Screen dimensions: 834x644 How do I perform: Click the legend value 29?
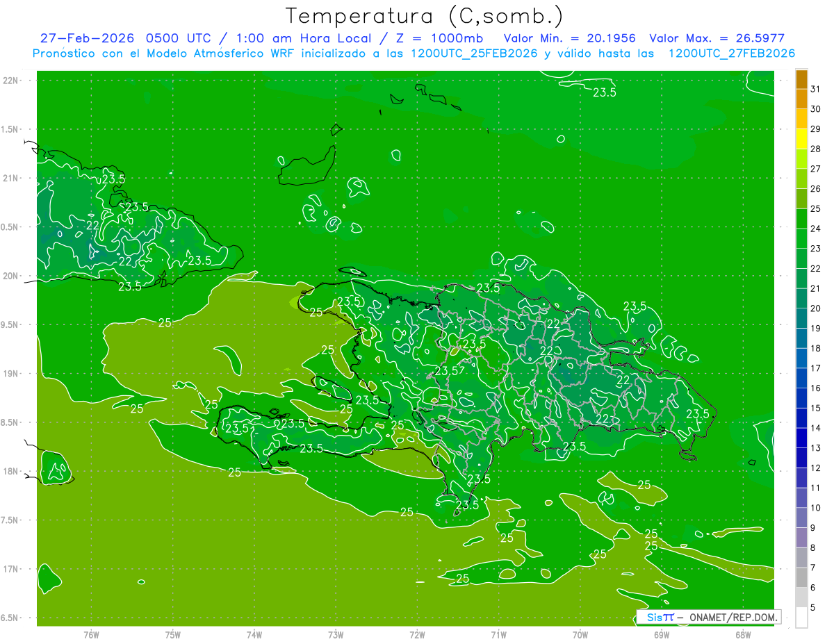click(x=816, y=129)
